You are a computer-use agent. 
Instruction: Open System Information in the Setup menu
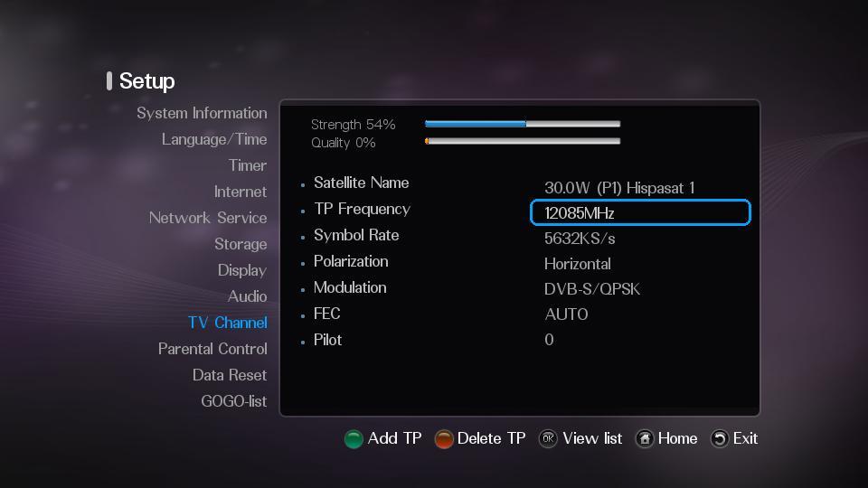pyautogui.click(x=202, y=113)
